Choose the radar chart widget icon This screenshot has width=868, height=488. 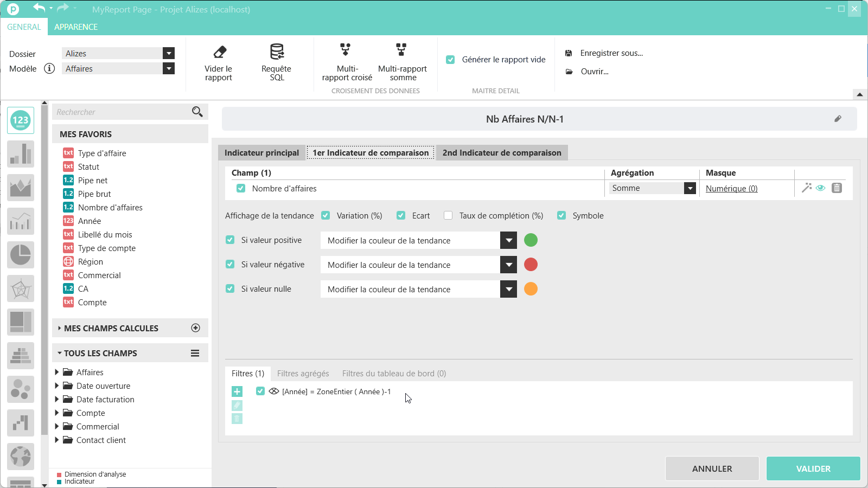pos(21,288)
